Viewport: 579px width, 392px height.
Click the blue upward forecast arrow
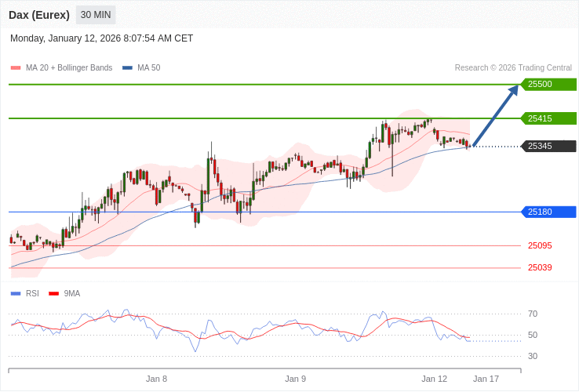click(496, 115)
